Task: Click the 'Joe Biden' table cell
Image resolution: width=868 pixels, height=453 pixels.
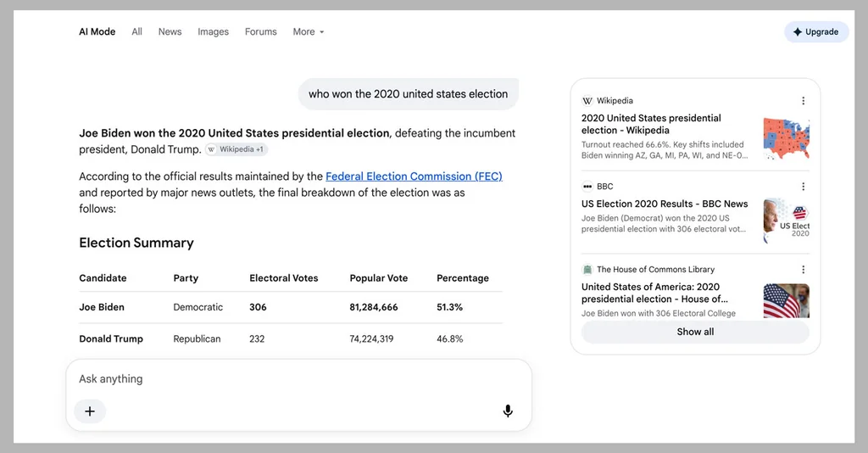Action: (x=102, y=307)
